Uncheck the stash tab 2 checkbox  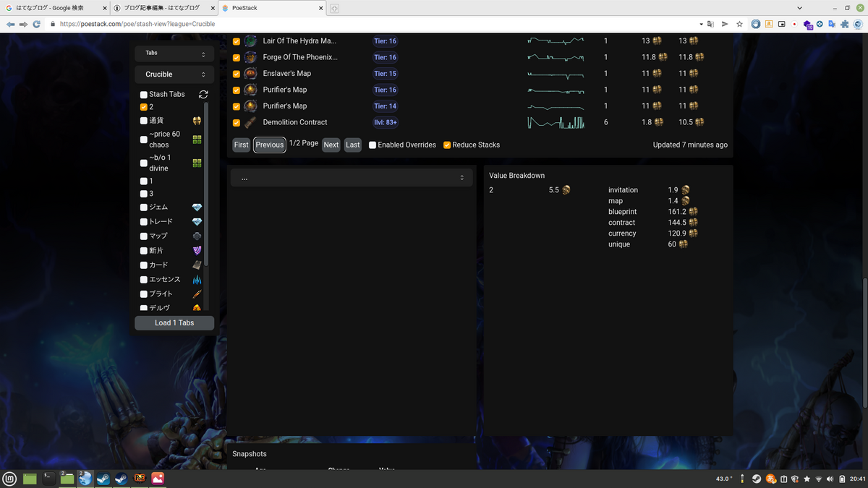pos(144,107)
